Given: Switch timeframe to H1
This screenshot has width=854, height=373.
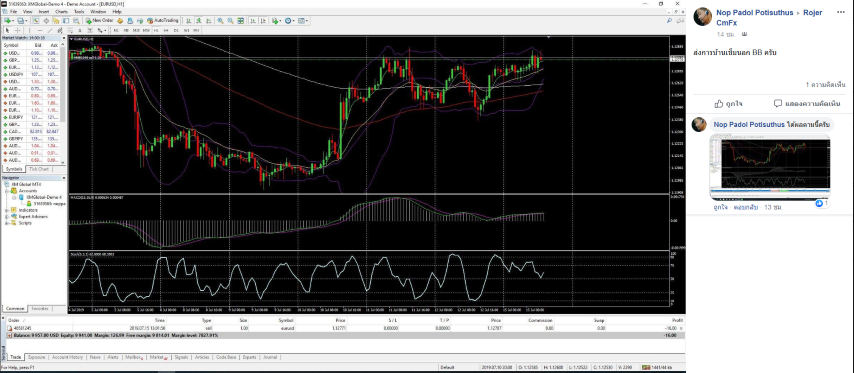Looking at the screenshot, I should click(x=156, y=30).
